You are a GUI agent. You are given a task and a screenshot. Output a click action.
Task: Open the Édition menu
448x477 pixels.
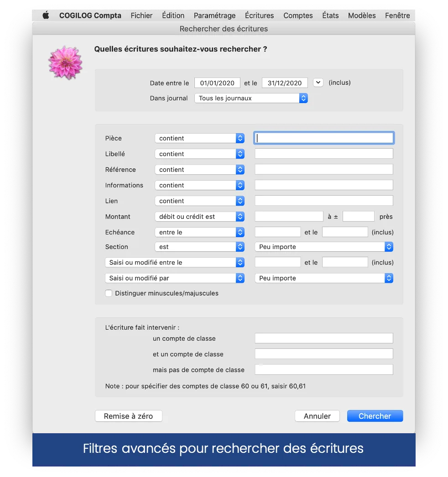[173, 16]
